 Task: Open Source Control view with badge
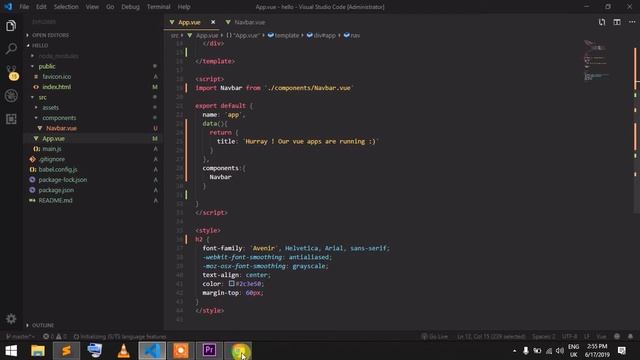(x=11, y=72)
